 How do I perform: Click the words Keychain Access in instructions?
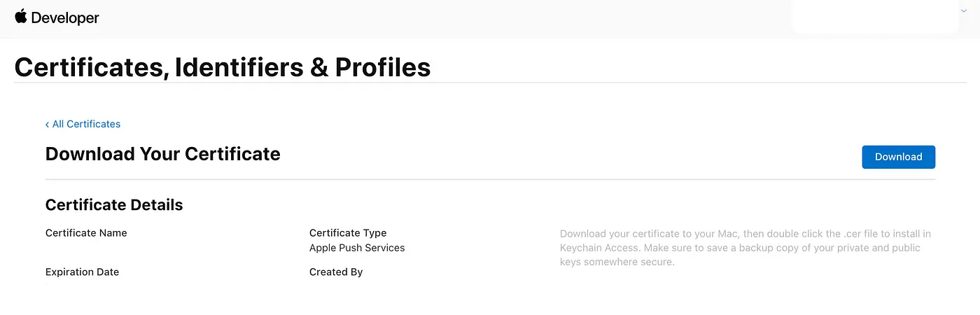pos(597,248)
